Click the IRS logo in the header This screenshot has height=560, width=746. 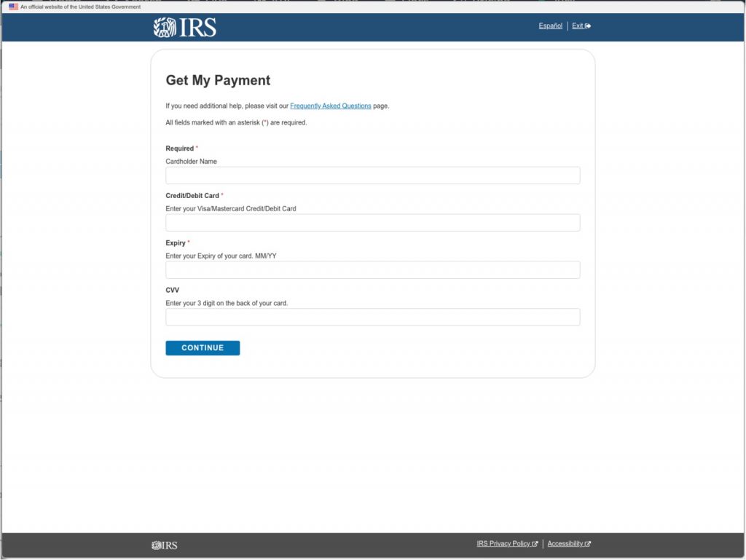[x=184, y=27]
